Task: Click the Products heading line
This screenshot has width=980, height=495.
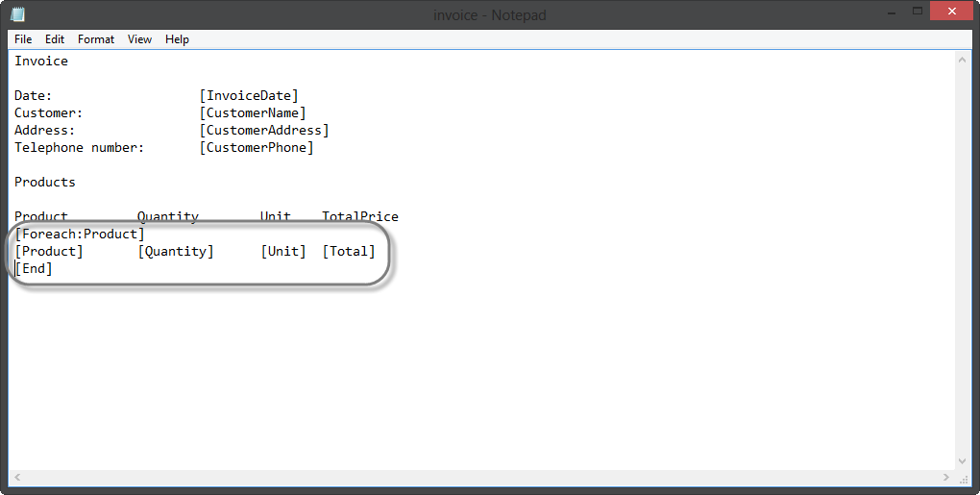Action: click(45, 182)
